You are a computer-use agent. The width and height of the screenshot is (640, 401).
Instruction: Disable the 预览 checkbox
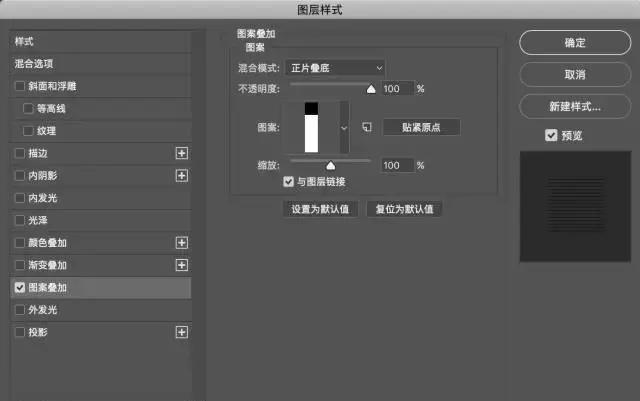(x=551, y=136)
